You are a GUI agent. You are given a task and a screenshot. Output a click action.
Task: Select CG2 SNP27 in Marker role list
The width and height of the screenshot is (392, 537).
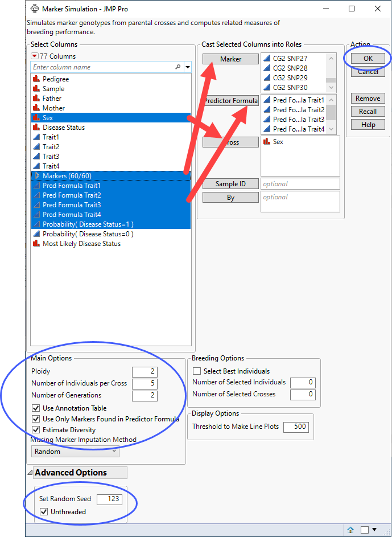point(294,59)
